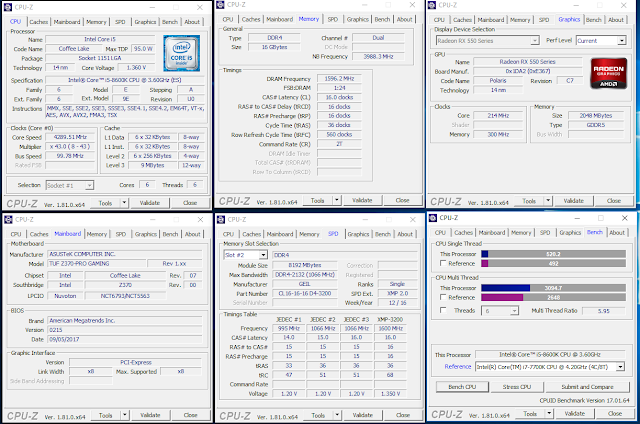Click the Part Number CL16-16-16 D4-3200 field

click(304, 293)
